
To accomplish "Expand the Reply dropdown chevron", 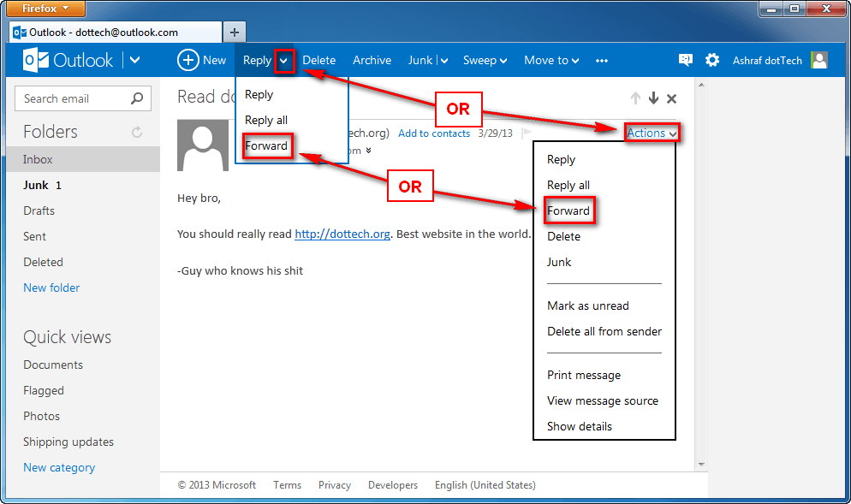I will pyautogui.click(x=283, y=60).
